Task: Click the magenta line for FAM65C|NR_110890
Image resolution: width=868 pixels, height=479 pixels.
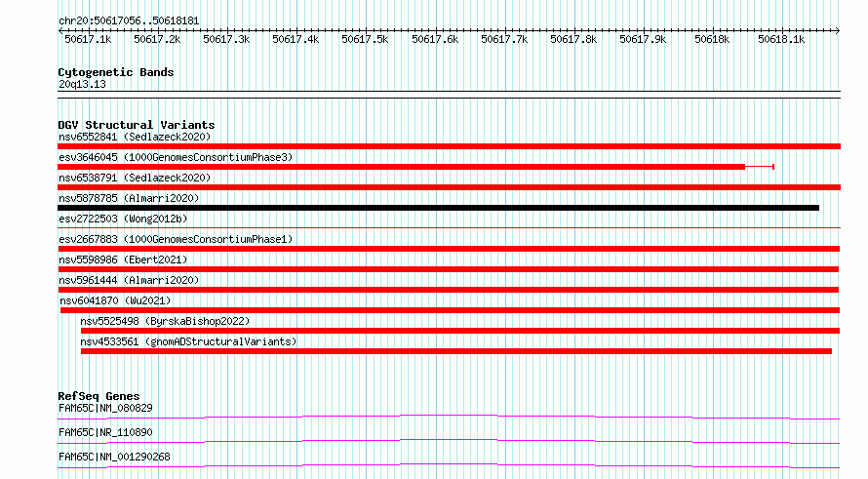Action: 449,441
